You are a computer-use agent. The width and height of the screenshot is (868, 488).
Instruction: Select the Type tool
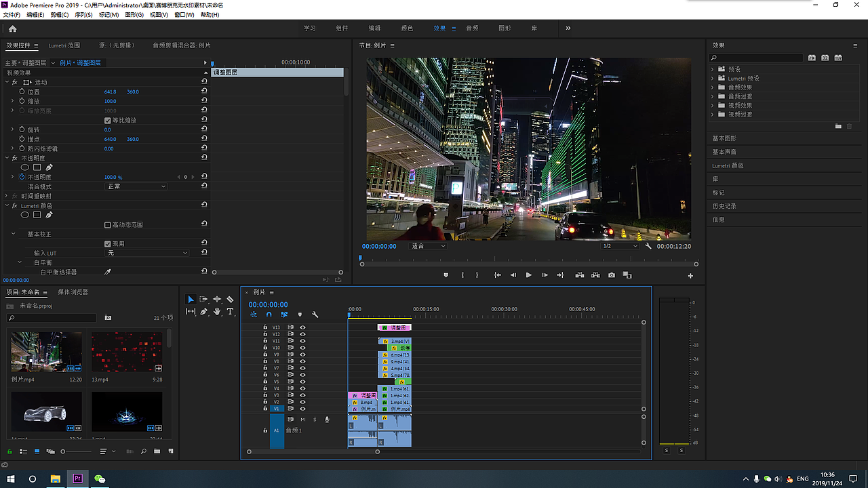230,312
